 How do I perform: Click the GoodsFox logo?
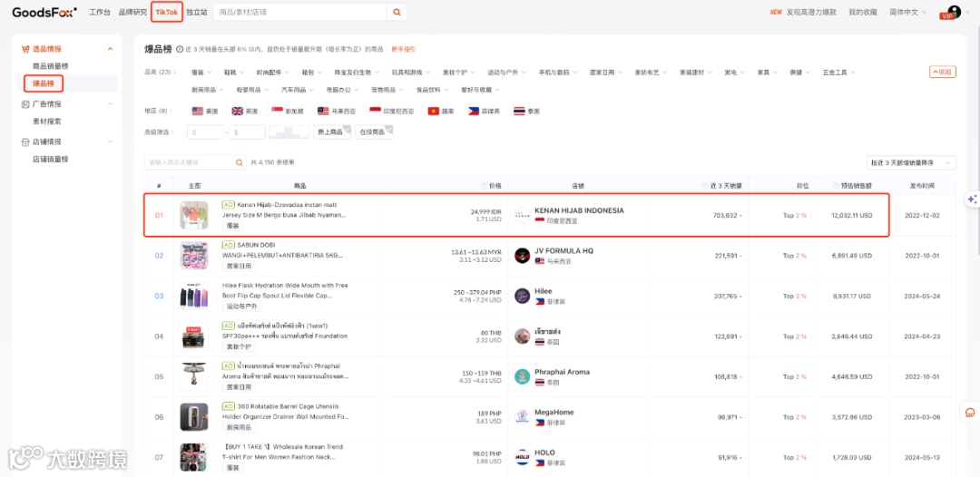point(44,12)
